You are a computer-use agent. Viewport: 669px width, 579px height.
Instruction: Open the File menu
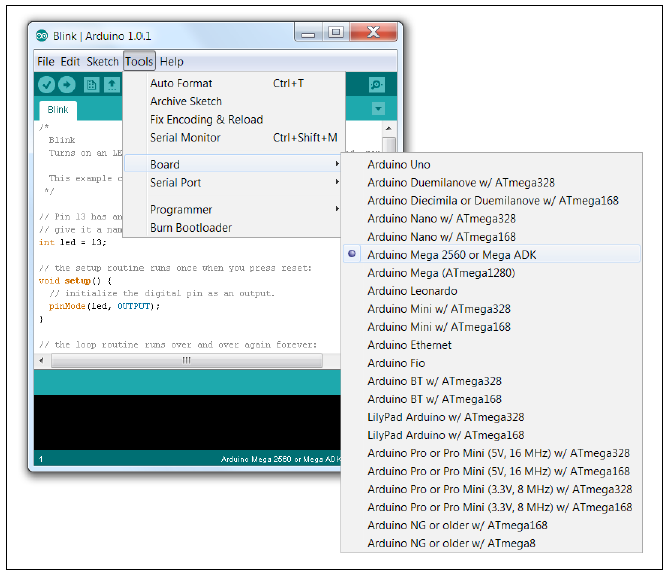[46, 62]
